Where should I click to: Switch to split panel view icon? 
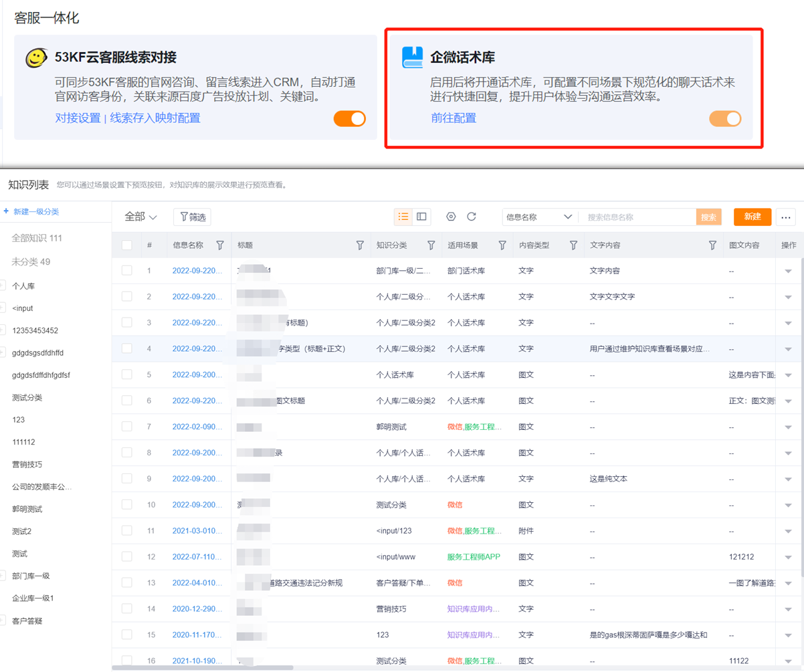click(x=421, y=217)
